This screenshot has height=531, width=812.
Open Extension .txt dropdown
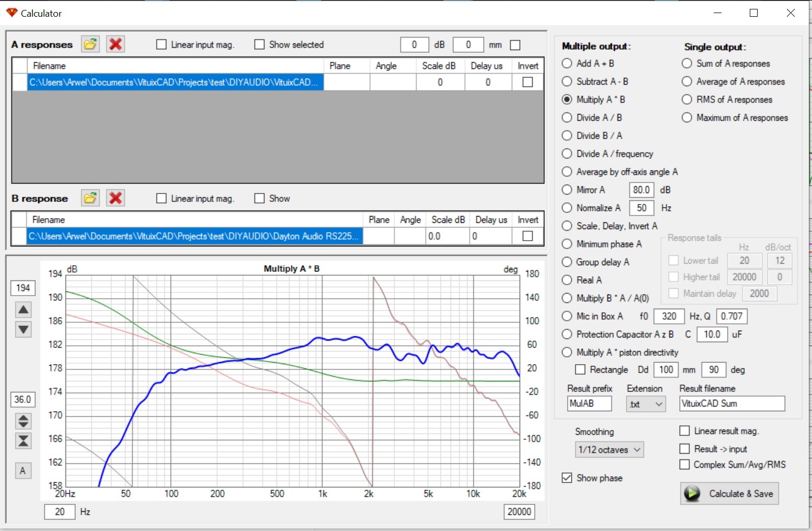pyautogui.click(x=646, y=404)
